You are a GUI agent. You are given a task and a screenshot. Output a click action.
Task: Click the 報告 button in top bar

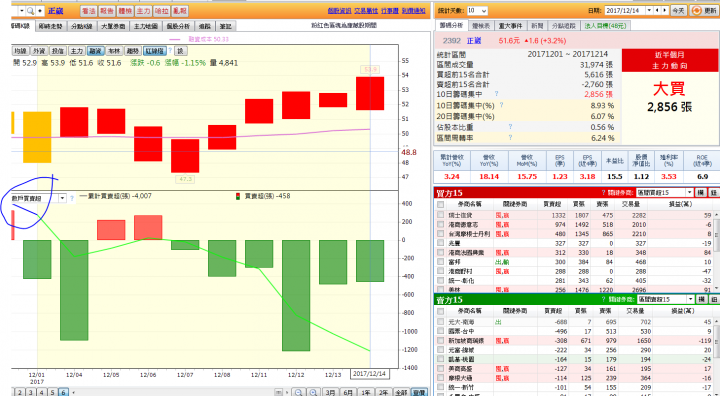click(x=107, y=11)
